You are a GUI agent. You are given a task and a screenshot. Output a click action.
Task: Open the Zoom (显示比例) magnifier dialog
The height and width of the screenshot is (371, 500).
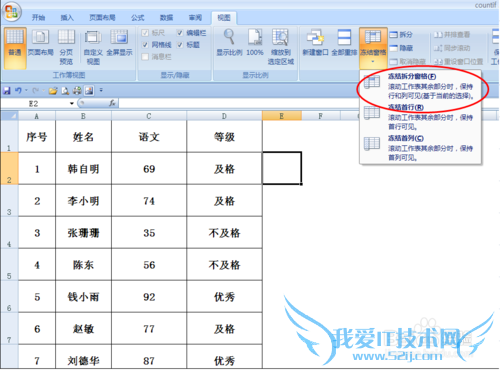[x=229, y=43]
